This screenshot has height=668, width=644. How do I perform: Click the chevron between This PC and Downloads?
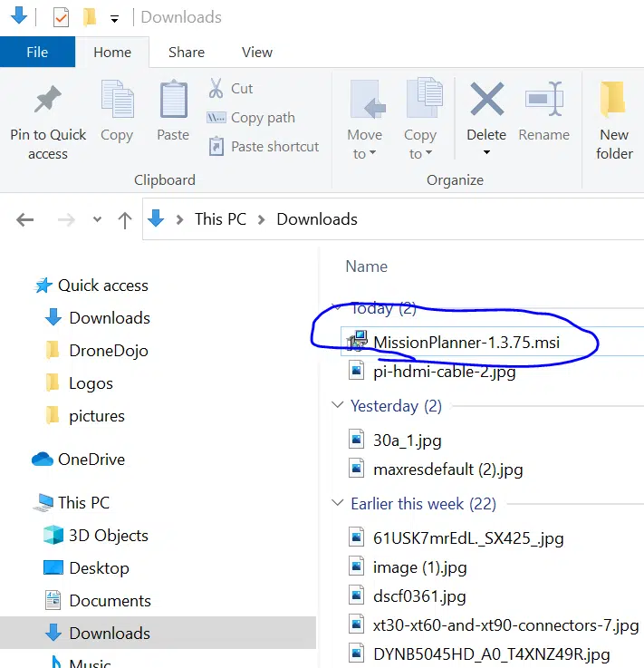tap(262, 220)
